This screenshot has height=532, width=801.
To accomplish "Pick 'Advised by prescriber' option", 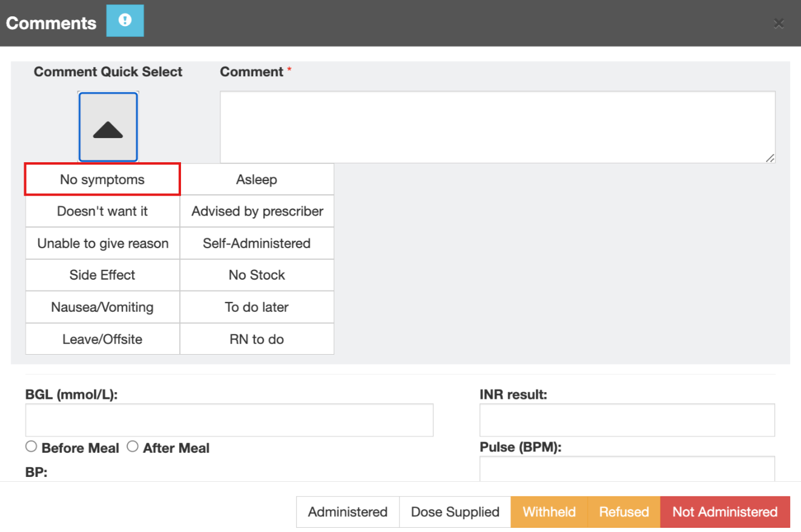I will (257, 211).
